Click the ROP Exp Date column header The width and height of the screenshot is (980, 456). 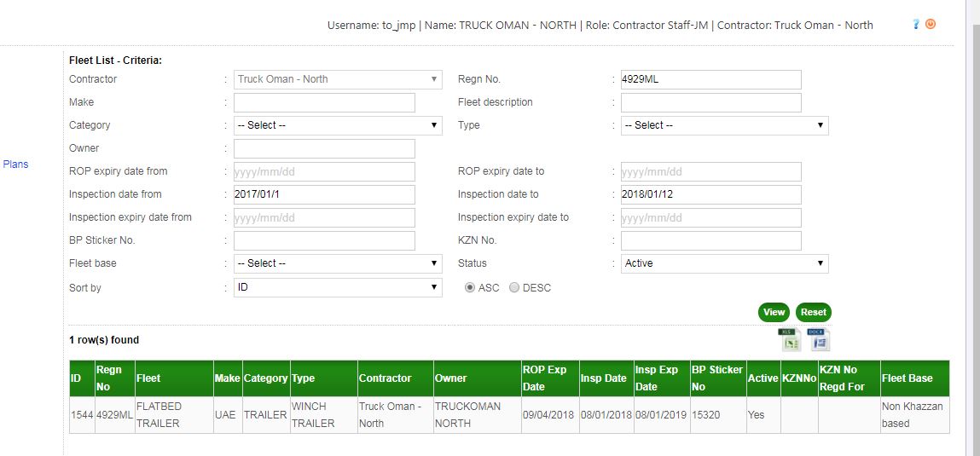point(544,378)
